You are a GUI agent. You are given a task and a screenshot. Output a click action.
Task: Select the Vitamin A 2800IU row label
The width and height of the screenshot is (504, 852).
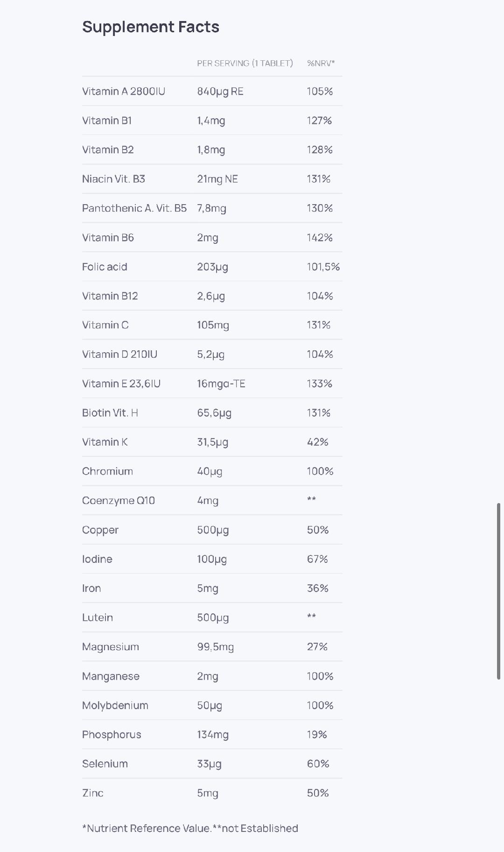(123, 91)
